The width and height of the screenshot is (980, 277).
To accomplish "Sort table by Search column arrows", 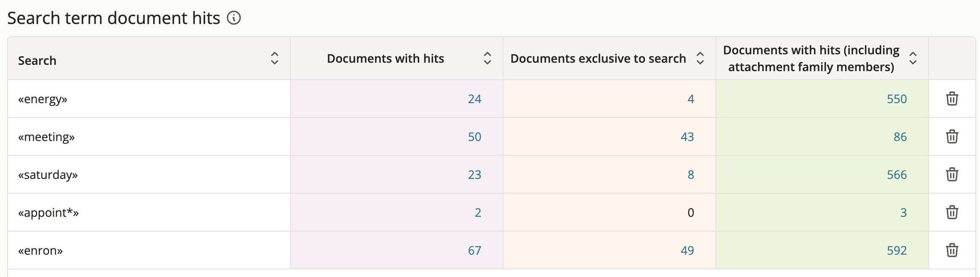I will tap(275, 59).
